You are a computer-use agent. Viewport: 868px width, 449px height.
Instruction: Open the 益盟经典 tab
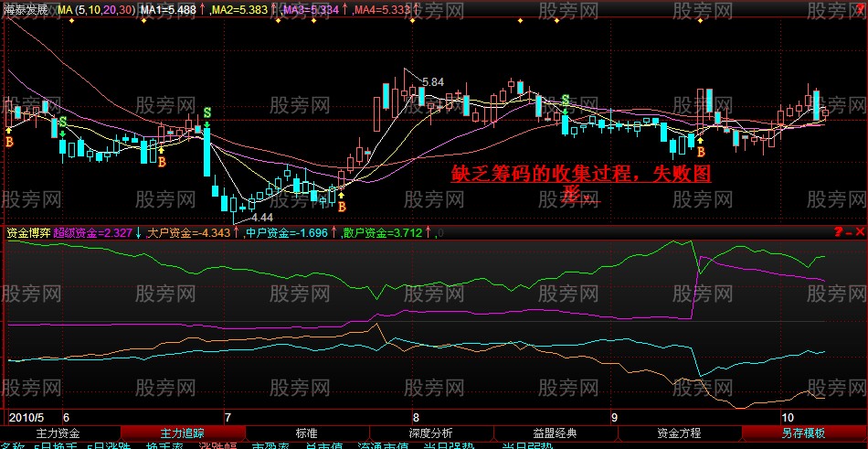(555, 433)
